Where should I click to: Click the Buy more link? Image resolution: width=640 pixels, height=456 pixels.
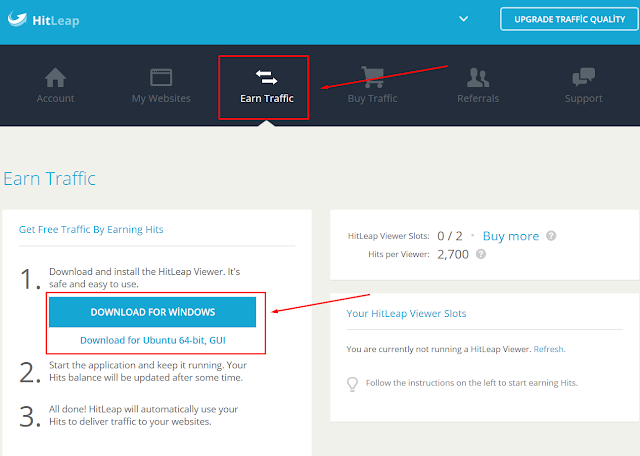[x=511, y=236]
